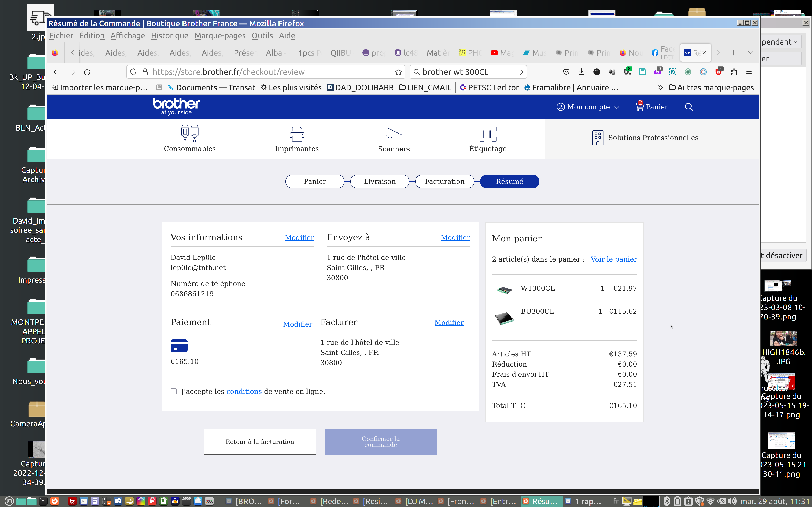Go to the Livraison checkout step

coord(380,181)
